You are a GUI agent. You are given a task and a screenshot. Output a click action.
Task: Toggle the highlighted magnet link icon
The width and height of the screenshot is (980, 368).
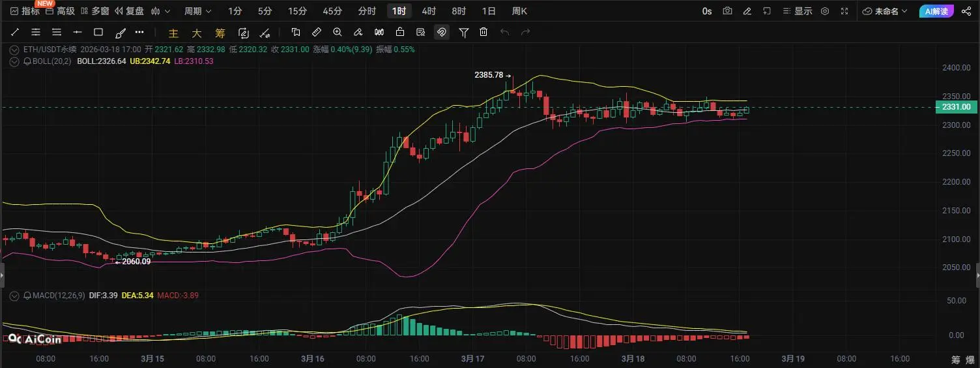pyautogui.click(x=442, y=32)
